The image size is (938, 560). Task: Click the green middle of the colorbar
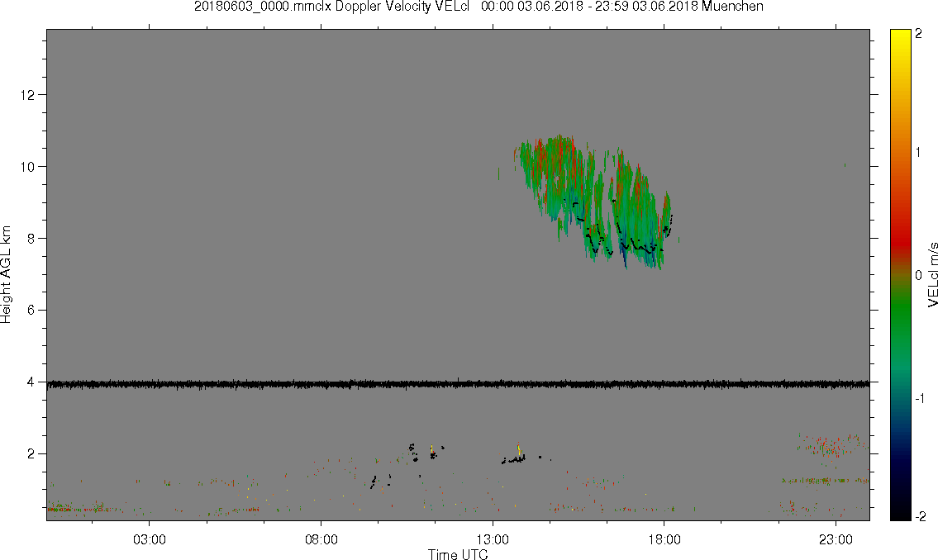pyautogui.click(x=900, y=305)
